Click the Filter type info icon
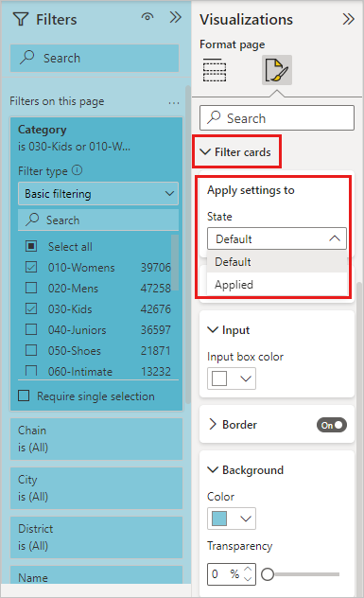The width and height of the screenshot is (364, 598). (x=77, y=170)
